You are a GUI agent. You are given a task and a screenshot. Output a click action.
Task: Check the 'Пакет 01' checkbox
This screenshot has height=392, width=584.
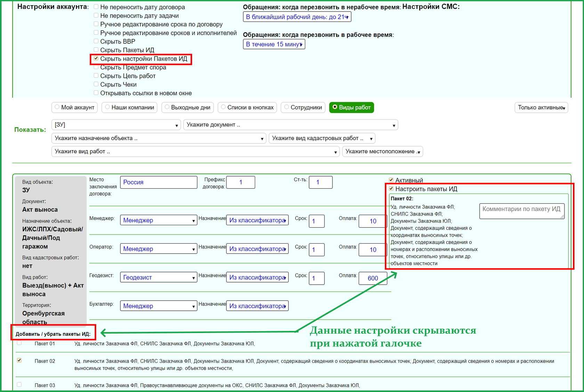tap(19, 343)
